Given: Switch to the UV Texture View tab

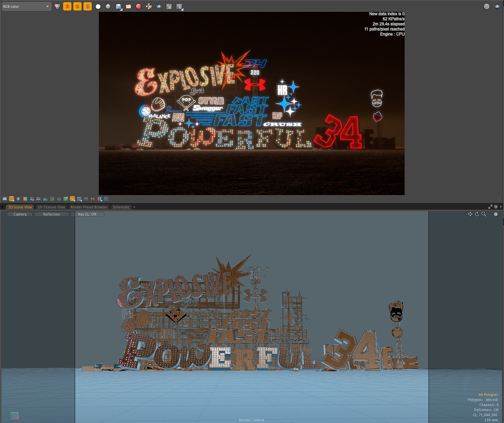Looking at the screenshot, I should (51, 207).
